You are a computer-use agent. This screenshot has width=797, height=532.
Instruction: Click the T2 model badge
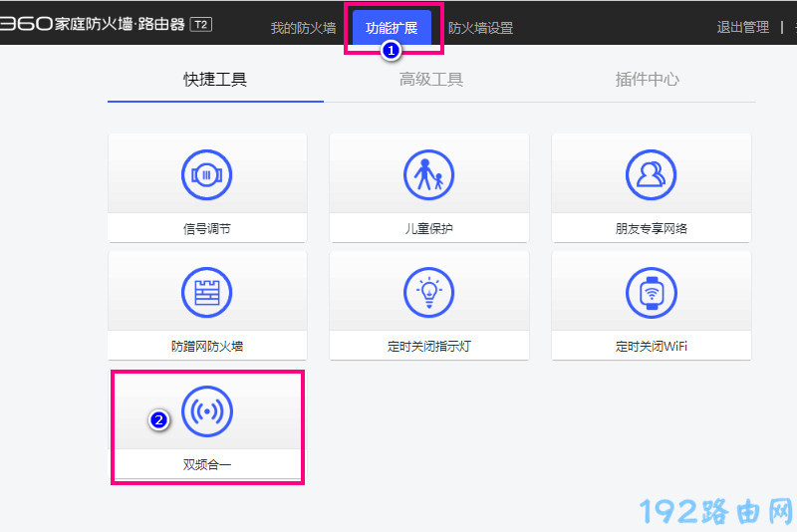pyautogui.click(x=200, y=25)
